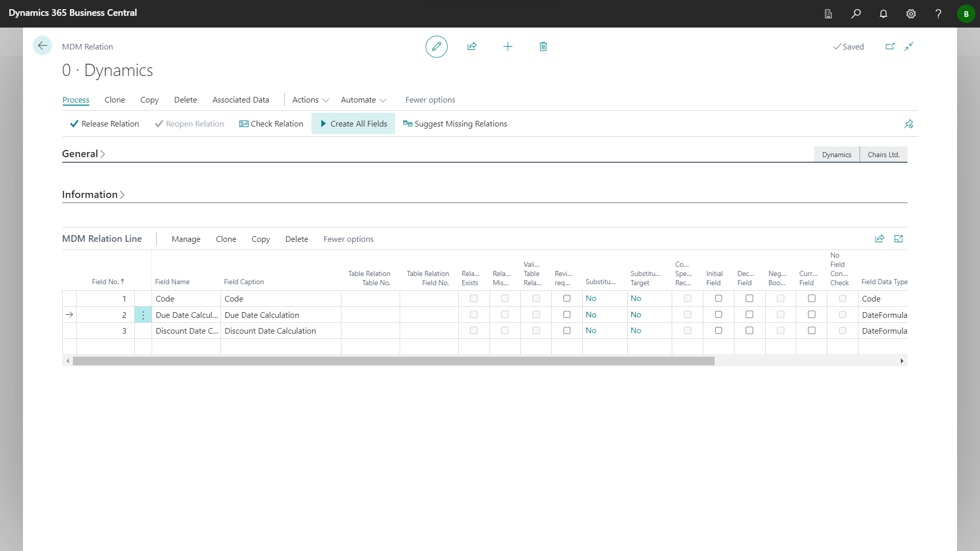Click the pencil edit icon

tap(436, 46)
